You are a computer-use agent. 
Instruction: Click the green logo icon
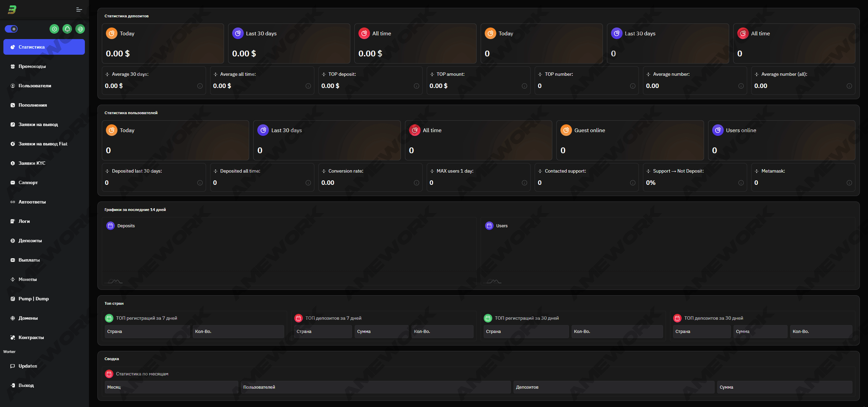click(12, 10)
